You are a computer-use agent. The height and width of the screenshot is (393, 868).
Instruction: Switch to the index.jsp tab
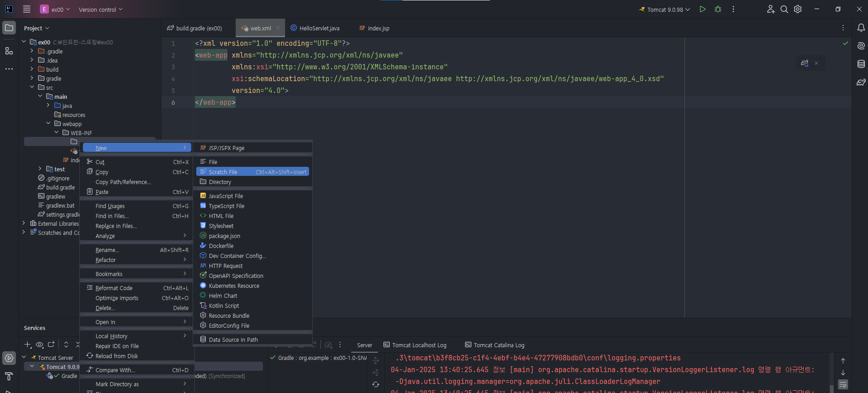click(374, 28)
